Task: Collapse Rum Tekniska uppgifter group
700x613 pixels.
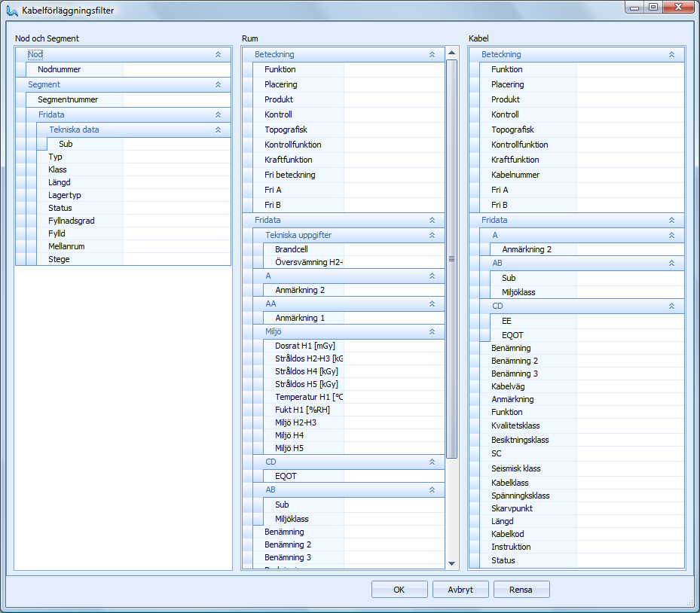Action: [x=432, y=235]
